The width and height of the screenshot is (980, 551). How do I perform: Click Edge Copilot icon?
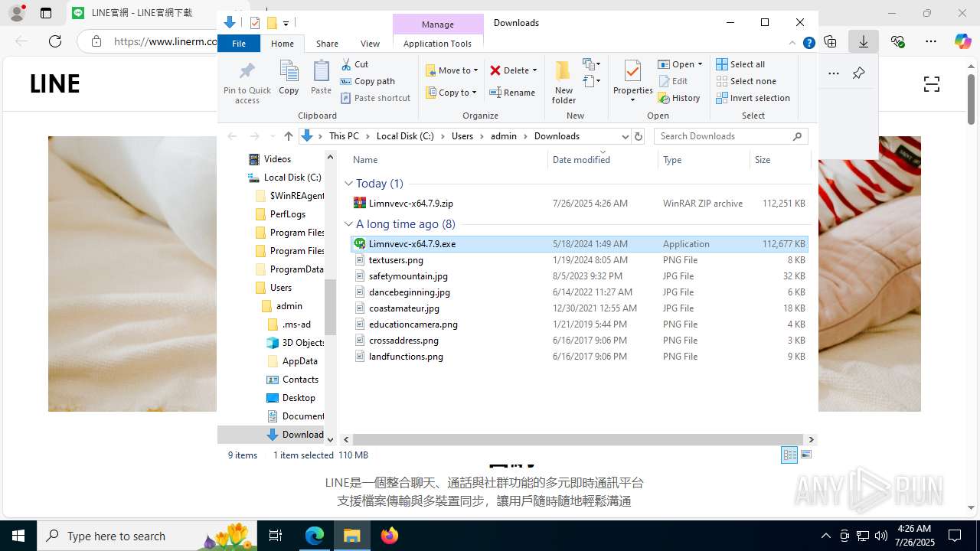[x=963, y=41]
